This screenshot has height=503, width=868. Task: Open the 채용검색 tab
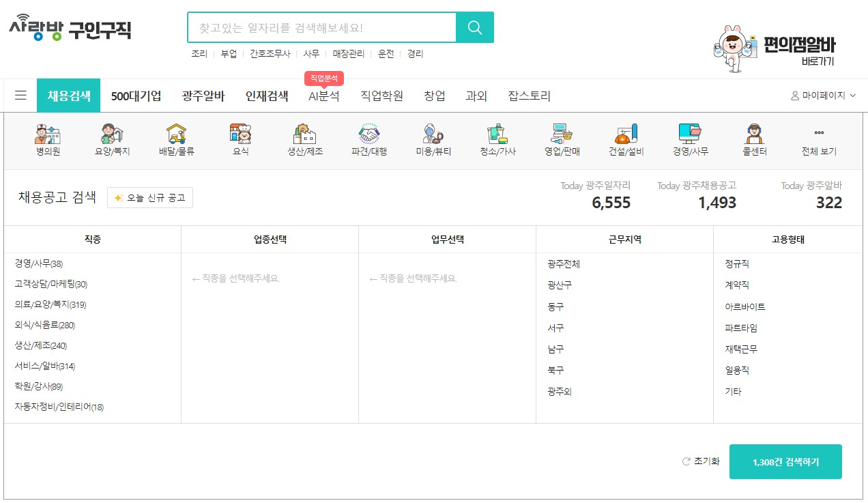[x=69, y=96]
